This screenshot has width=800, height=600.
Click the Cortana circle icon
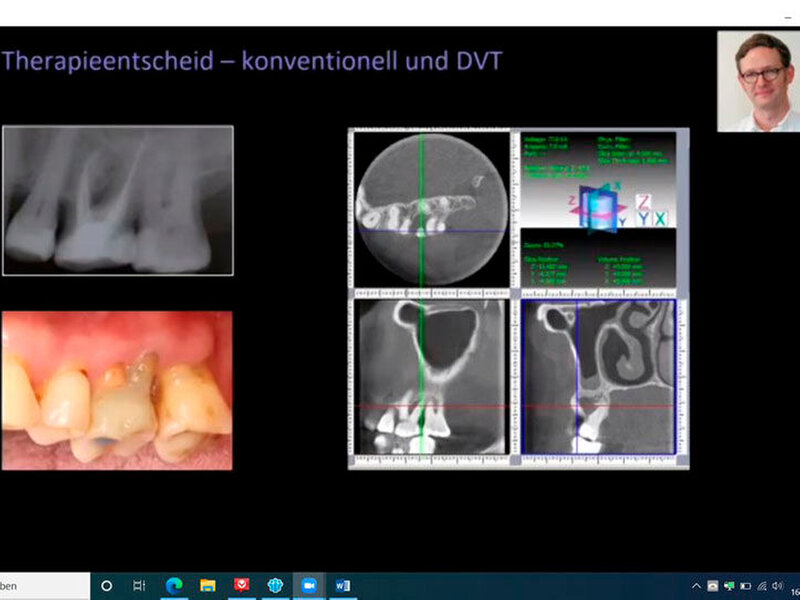point(106,585)
